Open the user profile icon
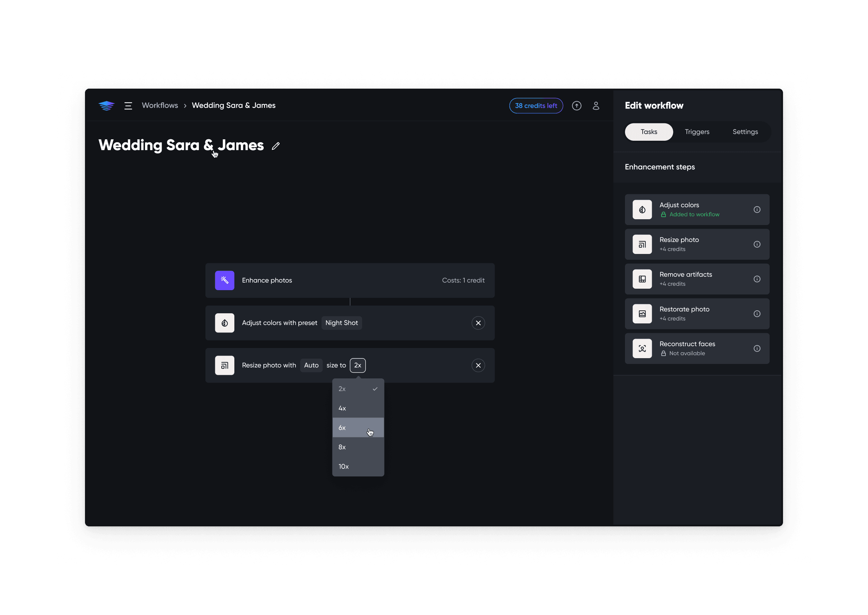The image size is (868, 615). tap(596, 106)
